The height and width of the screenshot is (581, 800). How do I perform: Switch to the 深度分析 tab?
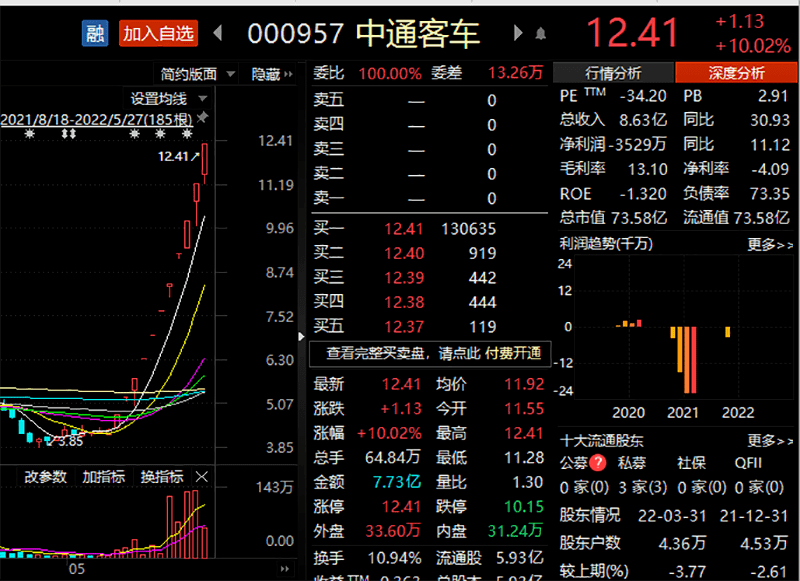tap(737, 72)
